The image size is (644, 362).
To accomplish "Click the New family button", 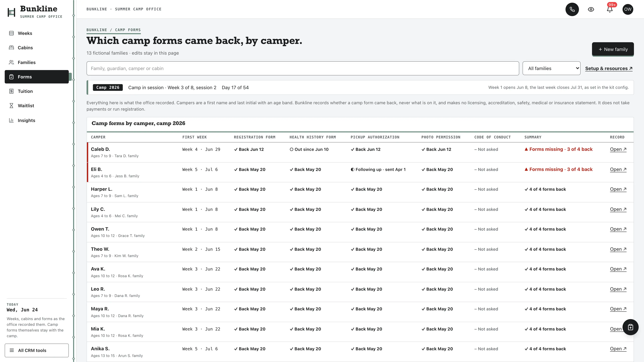I will [x=613, y=49].
